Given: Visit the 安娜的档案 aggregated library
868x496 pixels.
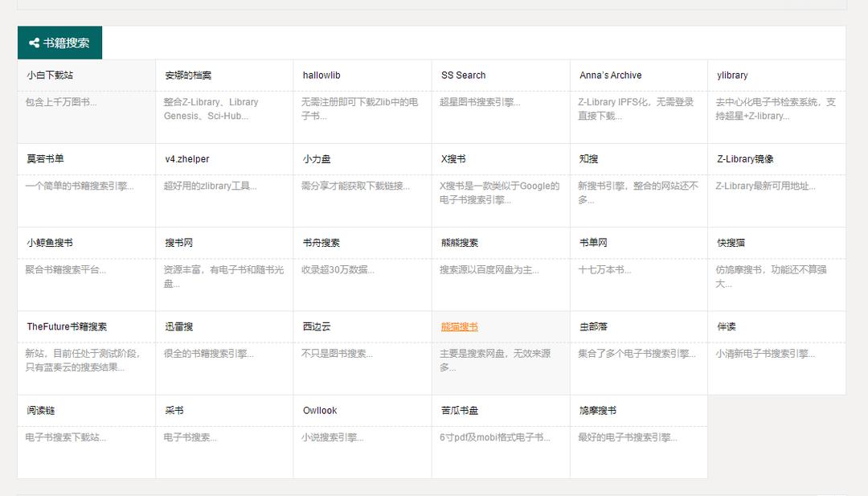Looking at the screenshot, I should coord(184,75).
